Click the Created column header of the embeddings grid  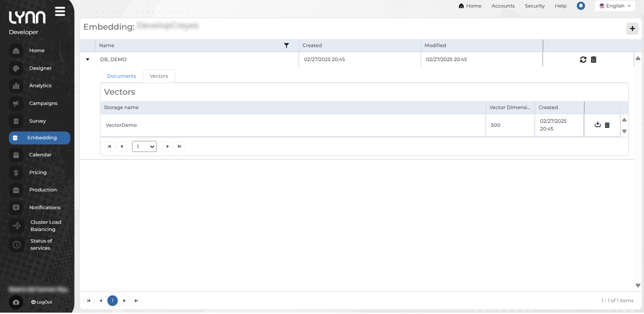pyautogui.click(x=360, y=46)
